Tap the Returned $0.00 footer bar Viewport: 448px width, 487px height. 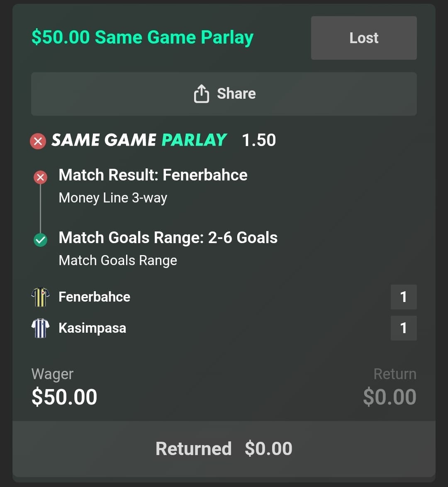(x=224, y=449)
